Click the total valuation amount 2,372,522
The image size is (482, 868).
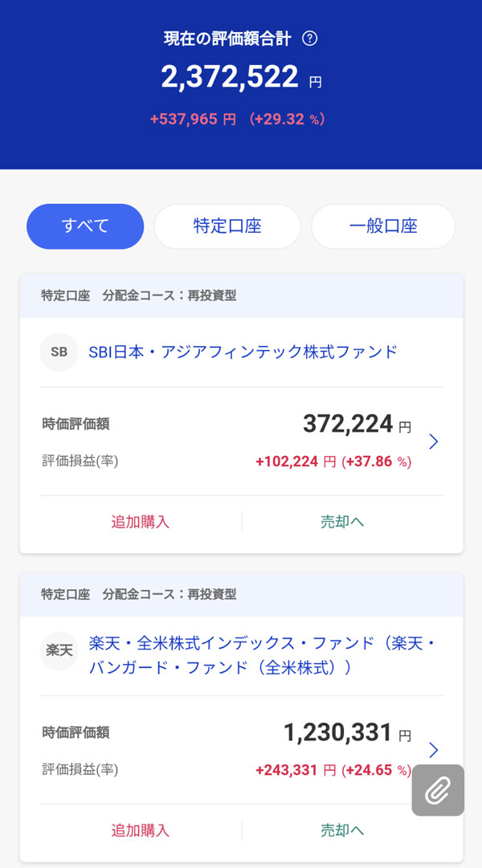click(230, 78)
